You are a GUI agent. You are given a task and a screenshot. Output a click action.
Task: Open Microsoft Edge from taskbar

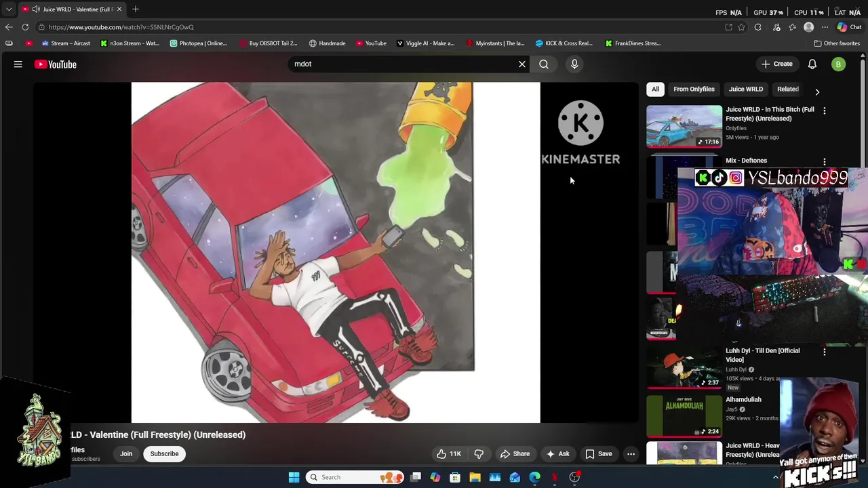click(535, 477)
